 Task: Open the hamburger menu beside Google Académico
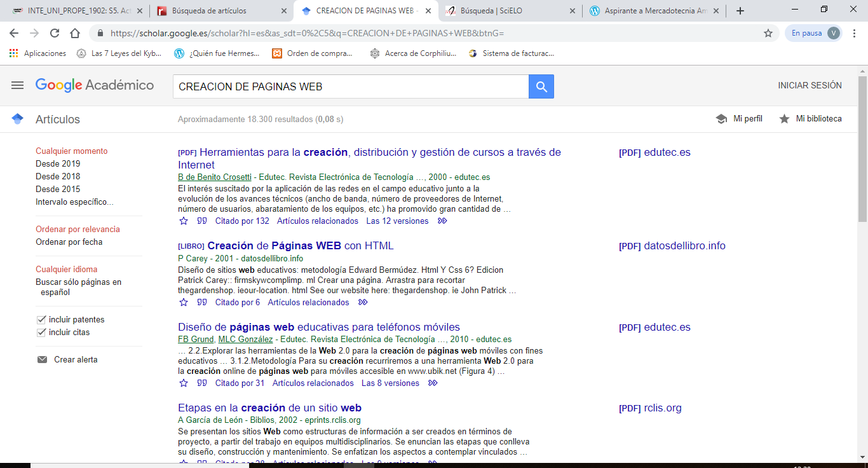pos(17,85)
